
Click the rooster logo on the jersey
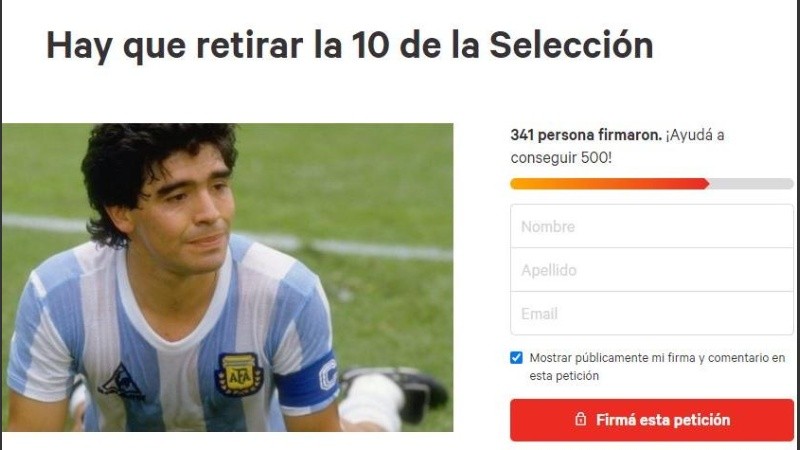tap(121, 383)
